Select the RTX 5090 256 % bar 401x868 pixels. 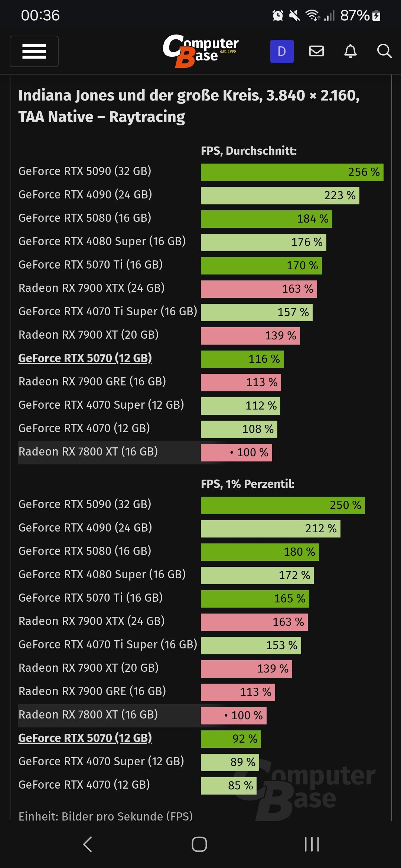click(x=292, y=172)
